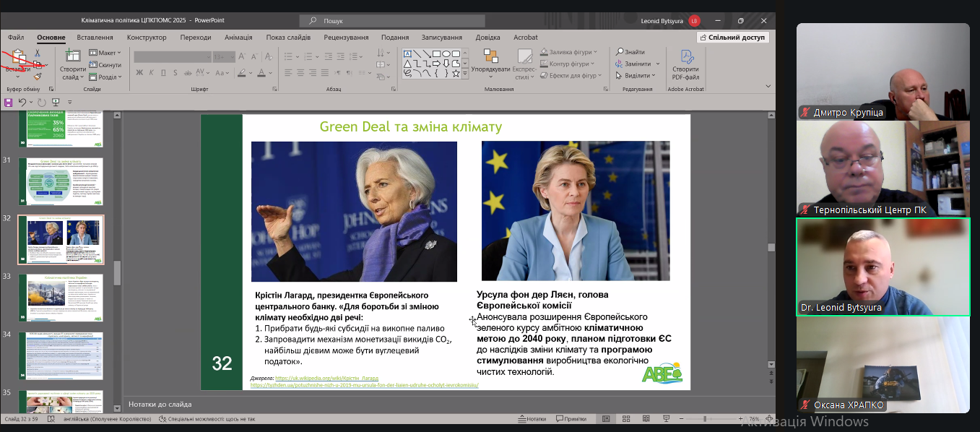Adjust the zoom slider in status bar
The image size is (980, 432).
click(706, 419)
